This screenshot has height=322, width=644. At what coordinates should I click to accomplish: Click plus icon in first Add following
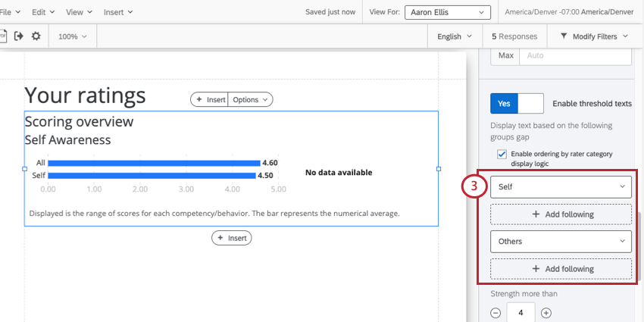[536, 214]
